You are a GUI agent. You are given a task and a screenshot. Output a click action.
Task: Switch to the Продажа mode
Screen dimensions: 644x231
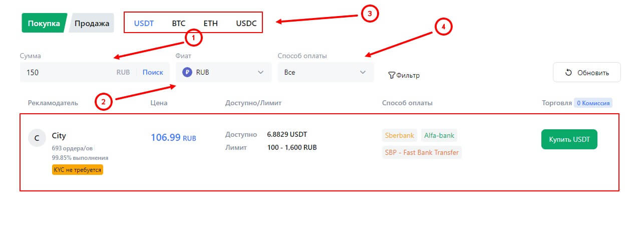92,23
